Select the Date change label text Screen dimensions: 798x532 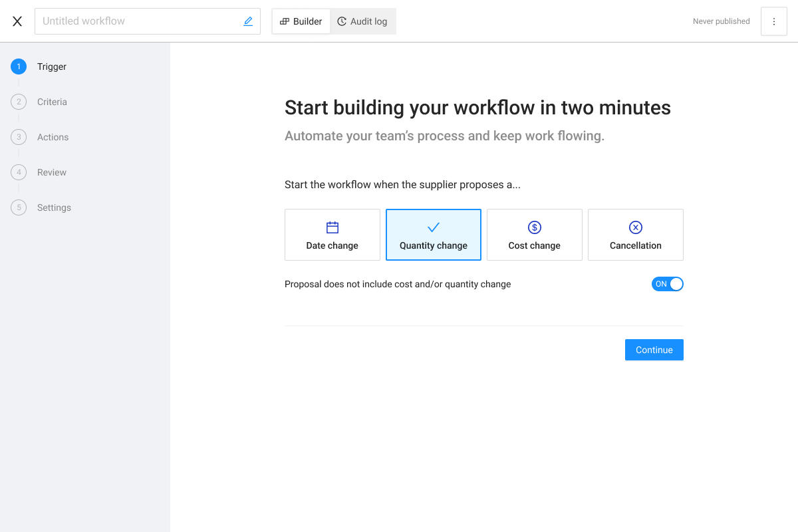tap(332, 245)
